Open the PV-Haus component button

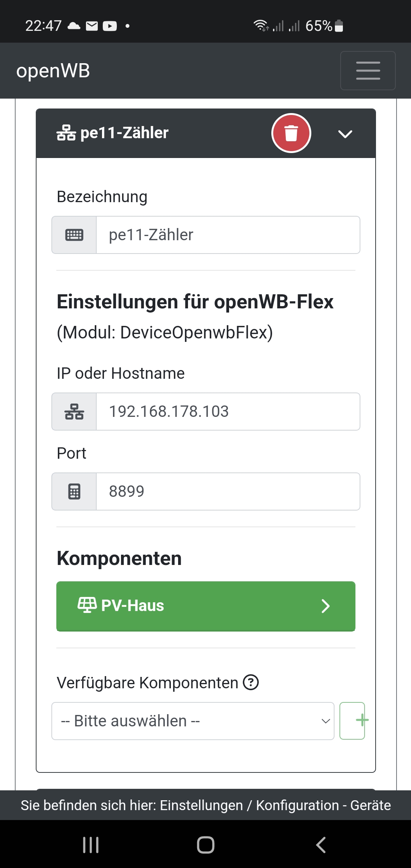(205, 606)
